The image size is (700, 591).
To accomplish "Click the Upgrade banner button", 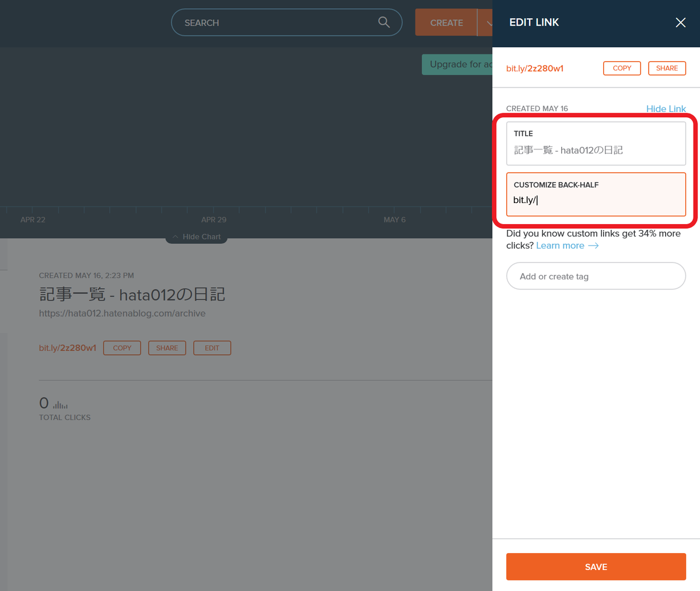I will coord(457,64).
